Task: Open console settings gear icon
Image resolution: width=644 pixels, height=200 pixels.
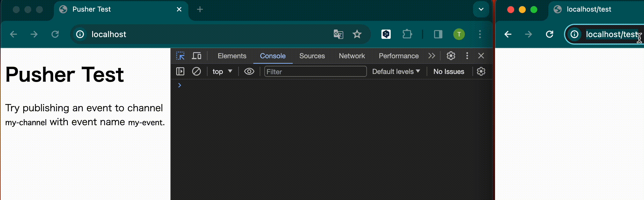Action: coord(481,71)
